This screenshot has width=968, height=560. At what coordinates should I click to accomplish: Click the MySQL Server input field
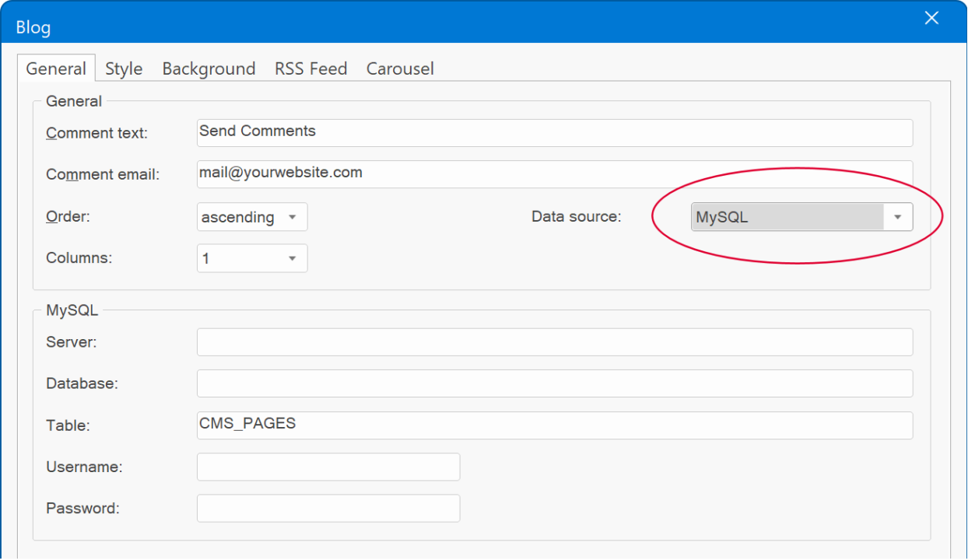pos(554,341)
